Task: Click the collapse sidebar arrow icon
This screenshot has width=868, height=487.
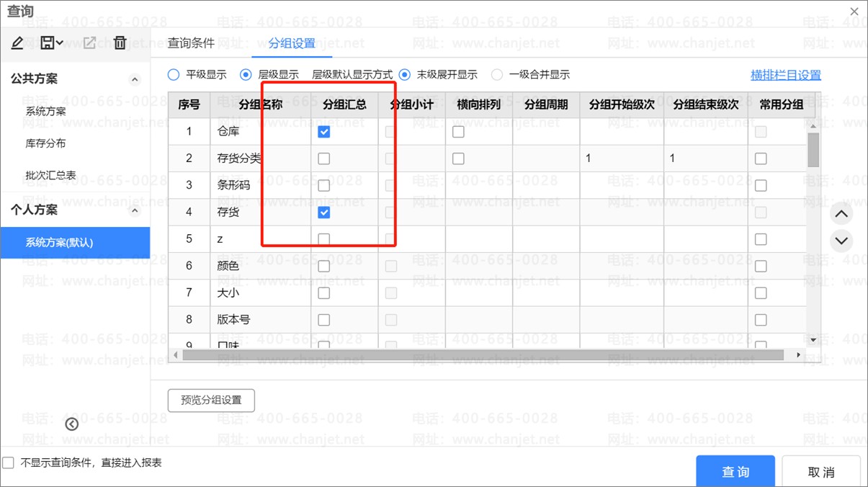Action: click(x=71, y=424)
